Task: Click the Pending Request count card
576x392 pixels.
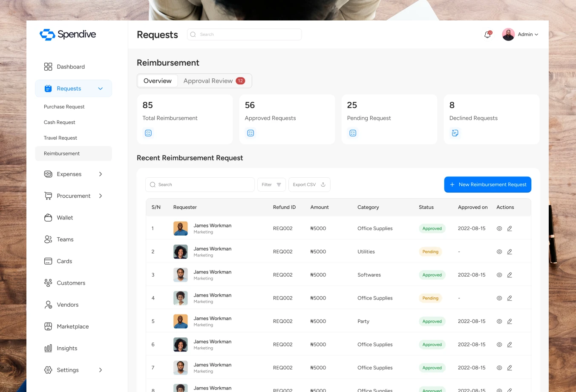Action: point(389,119)
